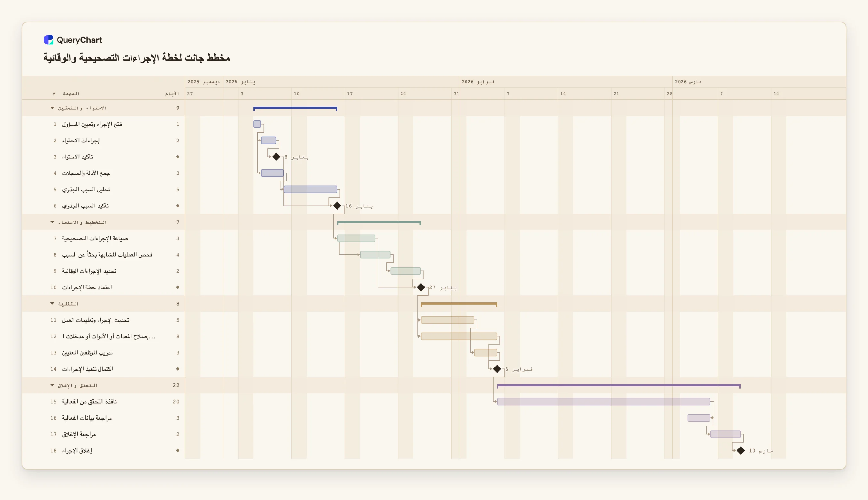This screenshot has width=868, height=500.
Task: Select the bar for task 12 إصلاح المعدات
Action: 459,336
